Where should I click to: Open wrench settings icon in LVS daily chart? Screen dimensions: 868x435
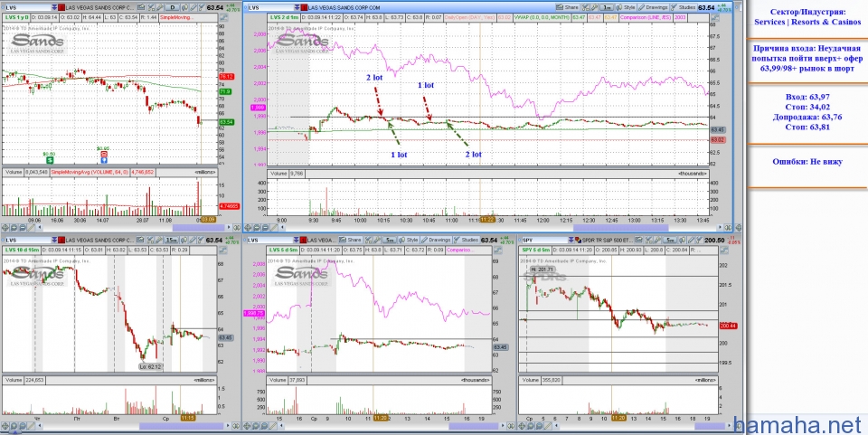159,7
